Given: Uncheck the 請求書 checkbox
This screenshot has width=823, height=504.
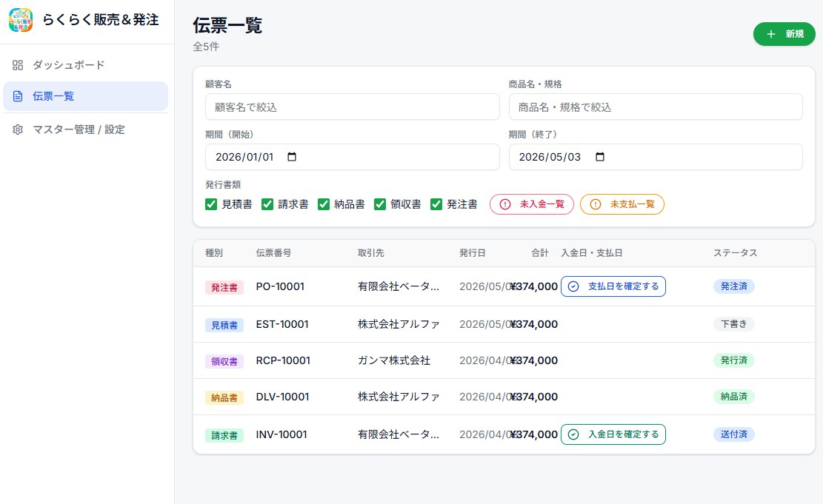Looking at the screenshot, I should (267, 204).
